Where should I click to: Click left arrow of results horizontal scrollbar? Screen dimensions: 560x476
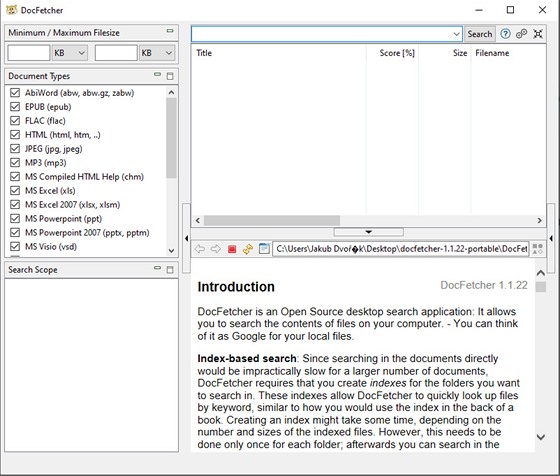198,221
